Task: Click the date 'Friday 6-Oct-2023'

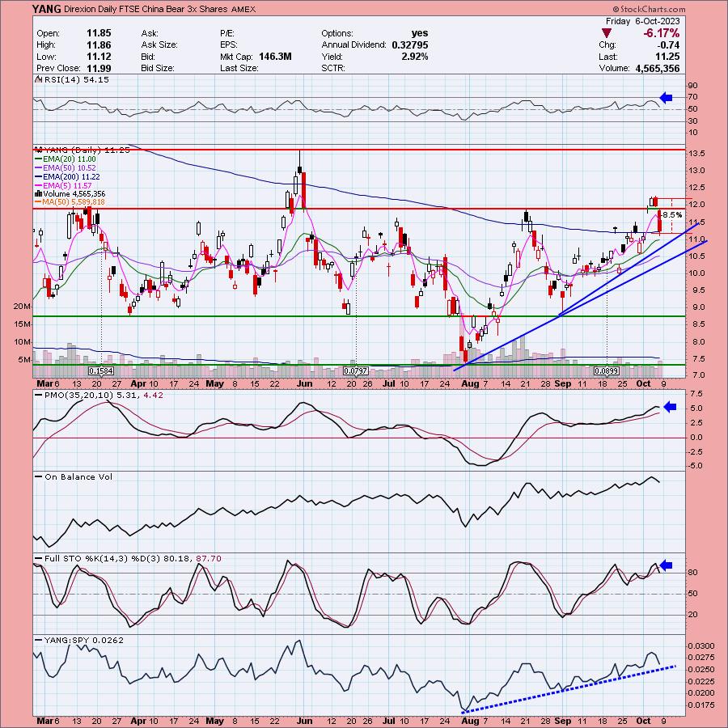Action: pos(642,21)
